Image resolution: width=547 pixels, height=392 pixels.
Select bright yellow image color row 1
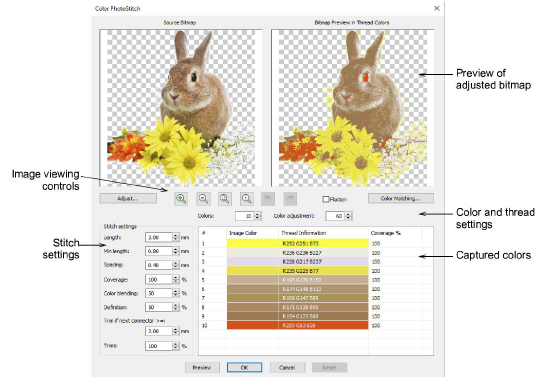tap(253, 243)
